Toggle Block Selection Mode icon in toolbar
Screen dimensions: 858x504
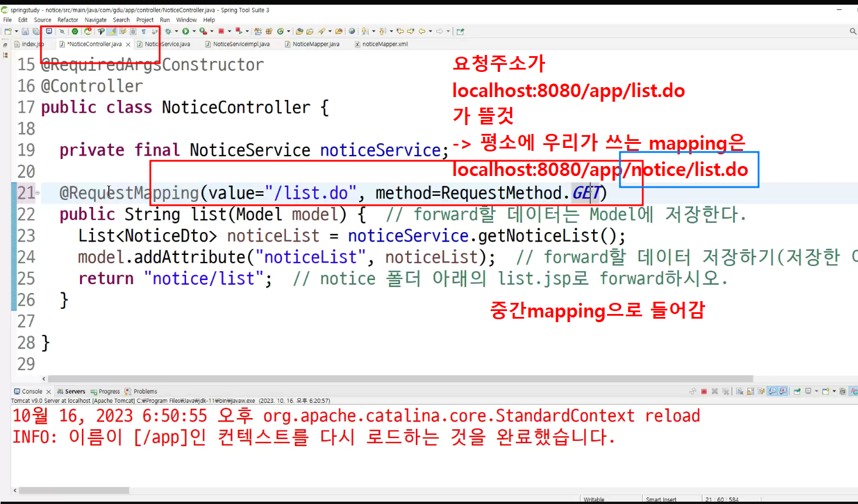[x=133, y=32]
